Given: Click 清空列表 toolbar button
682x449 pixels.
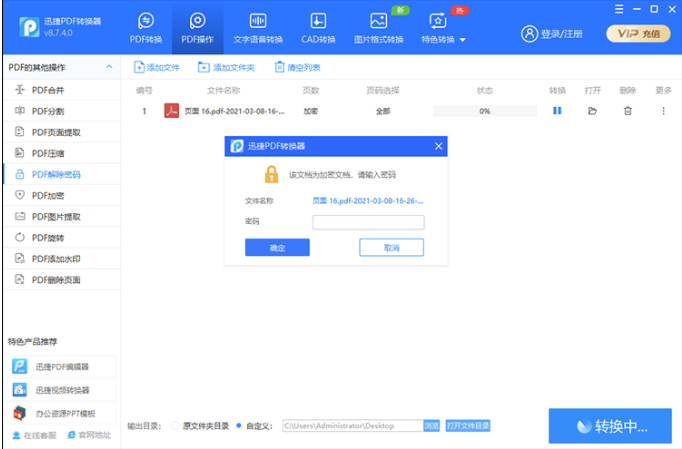Looking at the screenshot, I should pyautogui.click(x=298, y=67).
